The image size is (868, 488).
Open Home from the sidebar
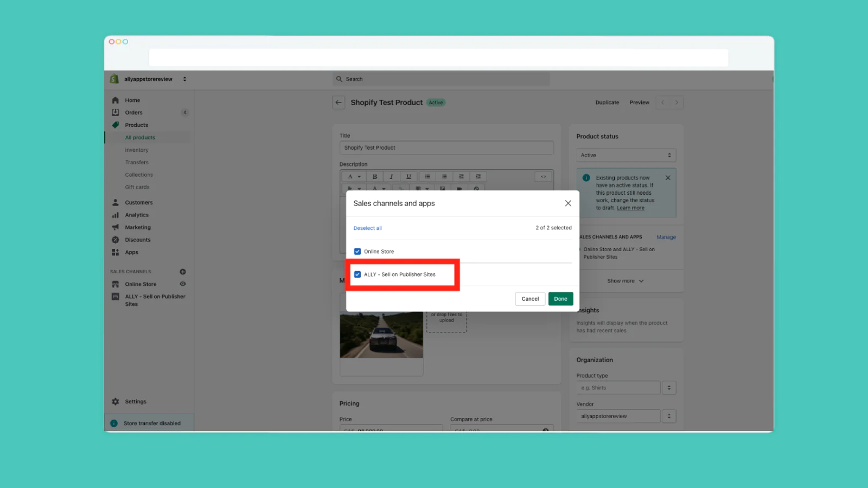(x=132, y=100)
